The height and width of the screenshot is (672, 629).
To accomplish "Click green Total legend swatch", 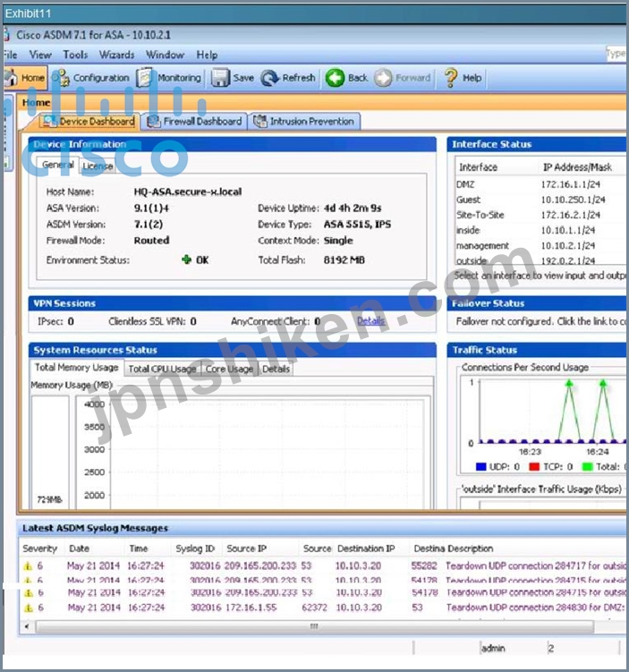I will click(587, 466).
